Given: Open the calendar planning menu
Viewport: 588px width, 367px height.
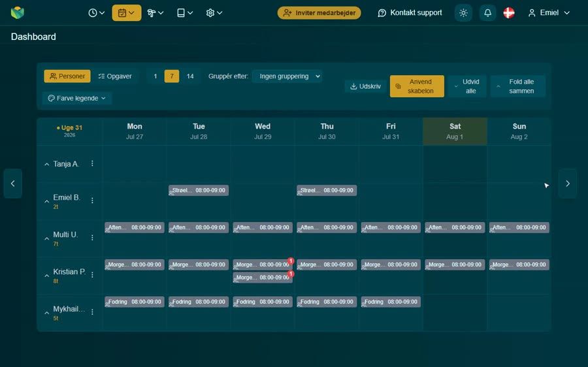Looking at the screenshot, I should coord(126,13).
